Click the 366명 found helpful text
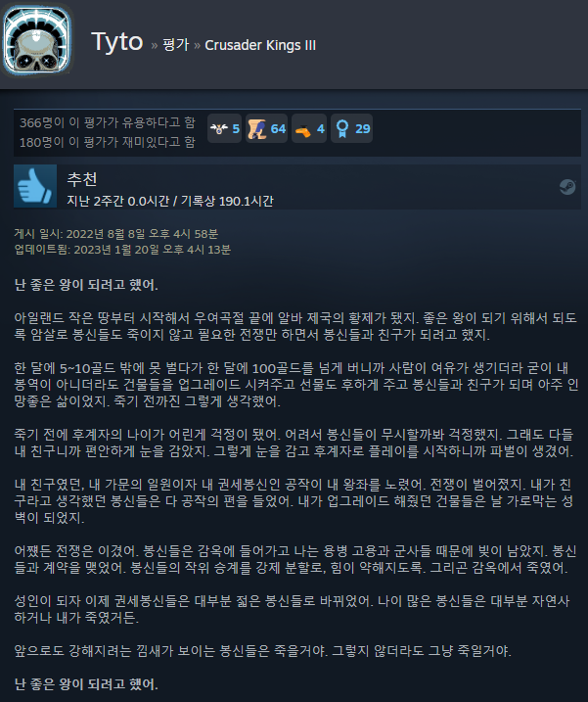This screenshot has height=702, width=588. pos(108,122)
